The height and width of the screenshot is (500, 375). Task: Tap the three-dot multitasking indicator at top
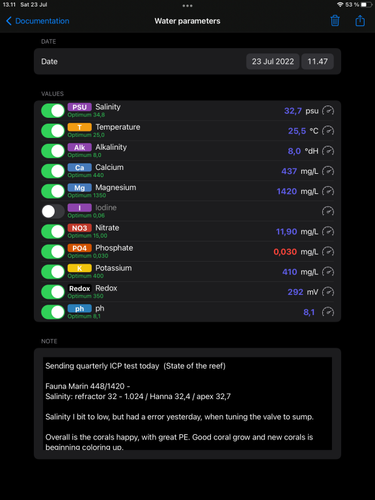(x=187, y=6)
